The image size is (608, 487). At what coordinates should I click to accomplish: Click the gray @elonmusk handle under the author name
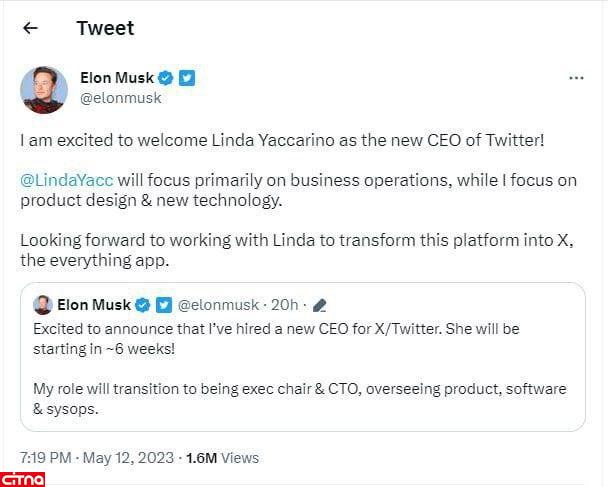[x=120, y=98]
